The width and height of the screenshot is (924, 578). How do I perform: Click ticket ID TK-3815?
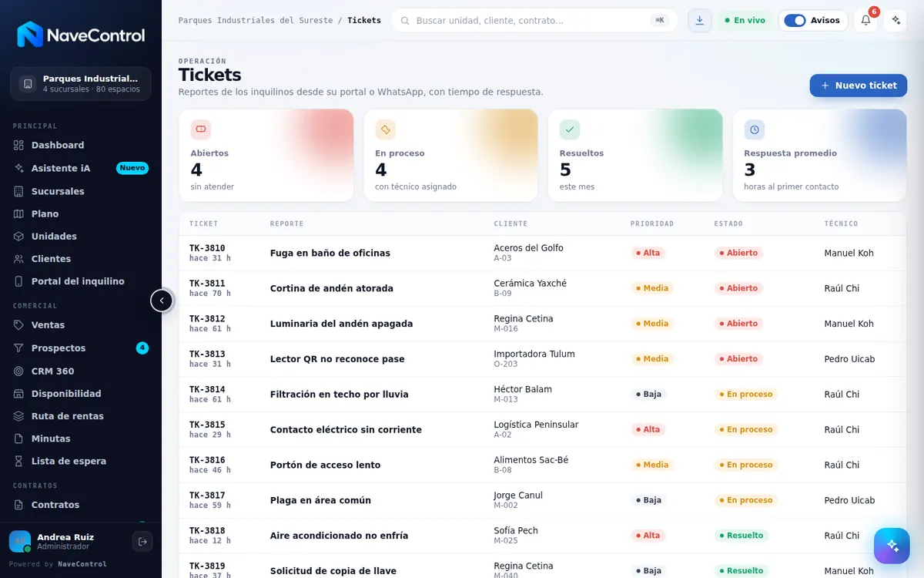tap(207, 425)
